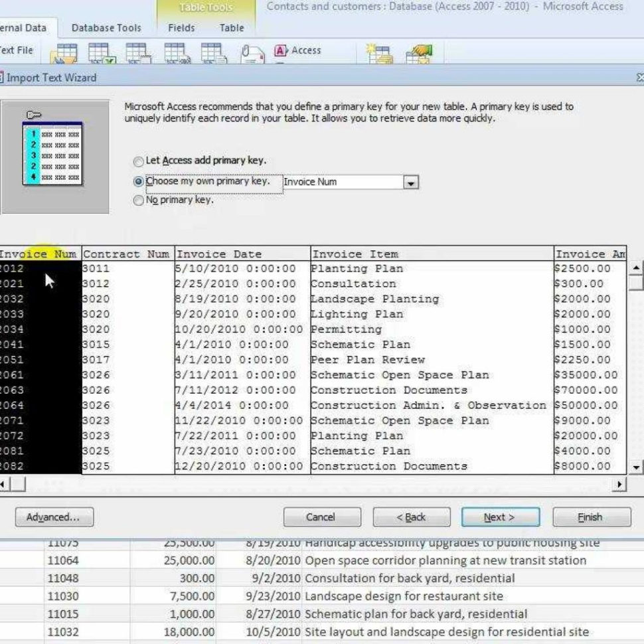Click the preview scroll right arrow
Image resolution: width=644 pixels, height=644 pixels.
click(x=619, y=485)
